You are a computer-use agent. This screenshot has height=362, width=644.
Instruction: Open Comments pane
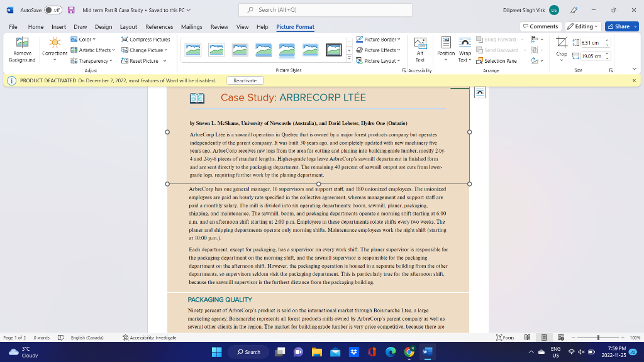[540, 26]
